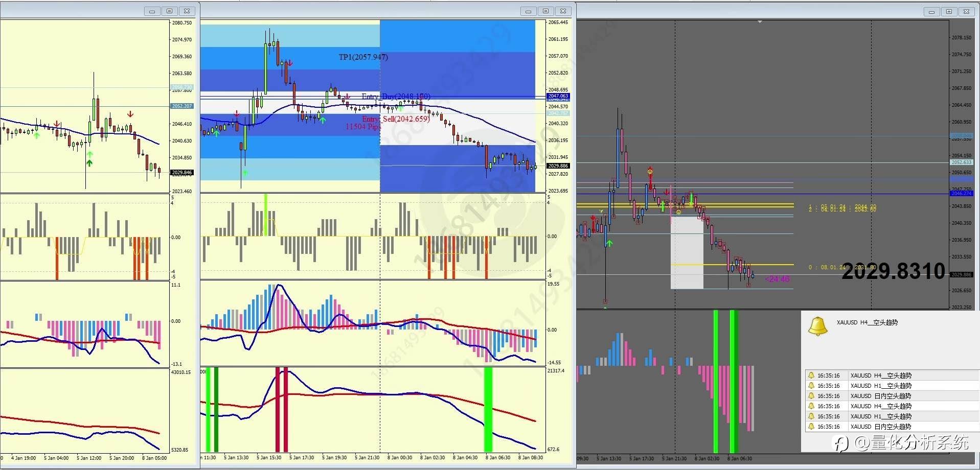
Task: Restore the middle blue-zone chart window
Action: [x=545, y=11]
